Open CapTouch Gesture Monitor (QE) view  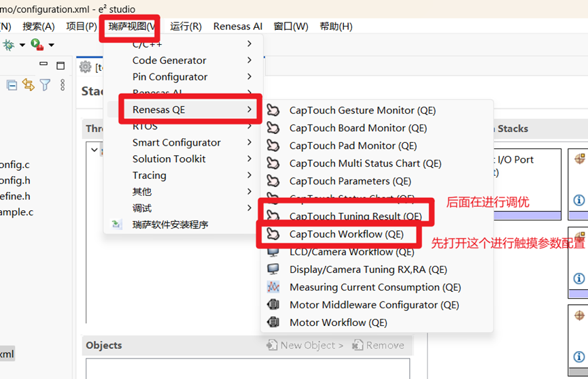tap(377, 110)
